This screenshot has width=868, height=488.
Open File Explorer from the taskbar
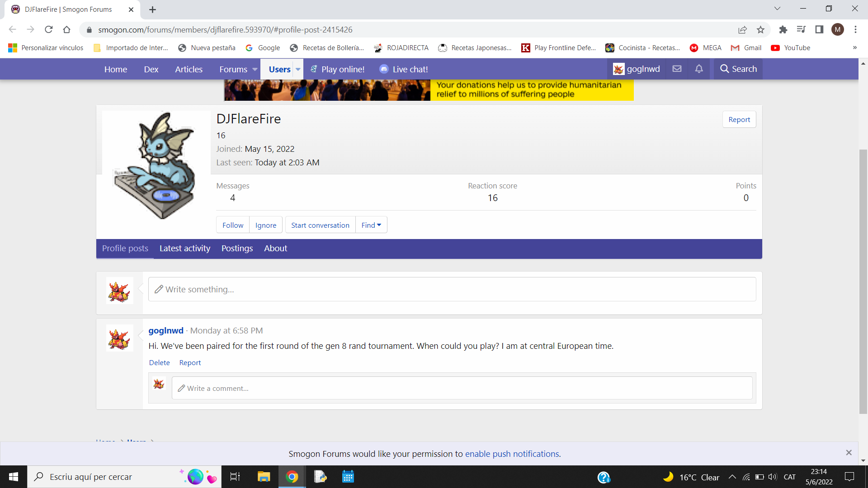[264, 477]
